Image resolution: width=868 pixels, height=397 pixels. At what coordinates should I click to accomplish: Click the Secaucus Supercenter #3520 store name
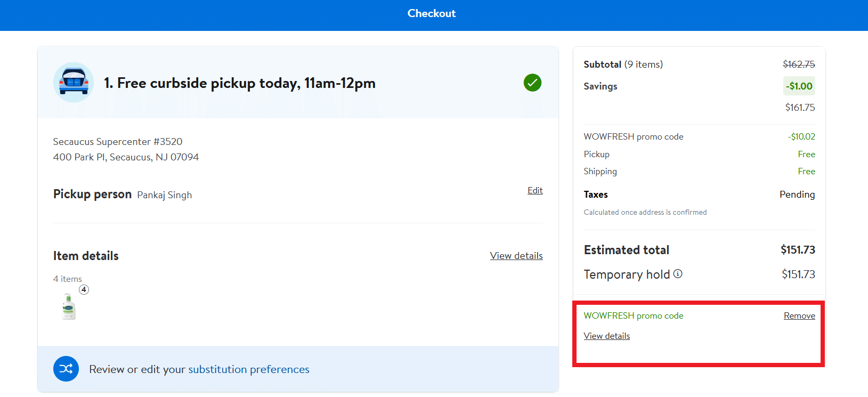pos(118,142)
